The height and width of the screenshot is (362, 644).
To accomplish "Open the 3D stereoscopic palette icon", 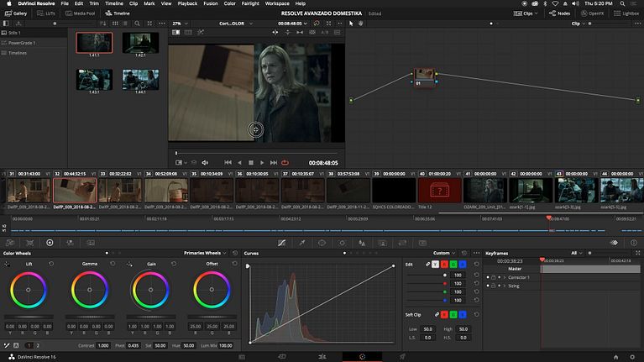I will (x=422, y=243).
